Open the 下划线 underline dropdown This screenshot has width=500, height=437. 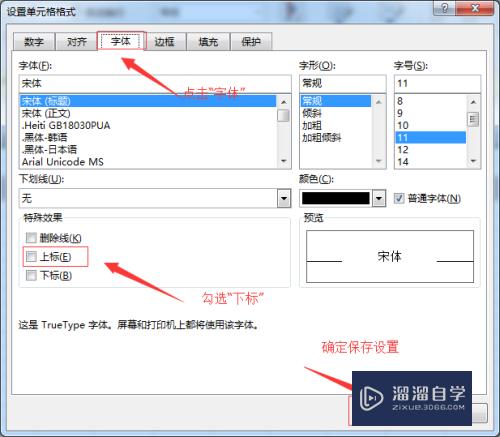(x=284, y=199)
